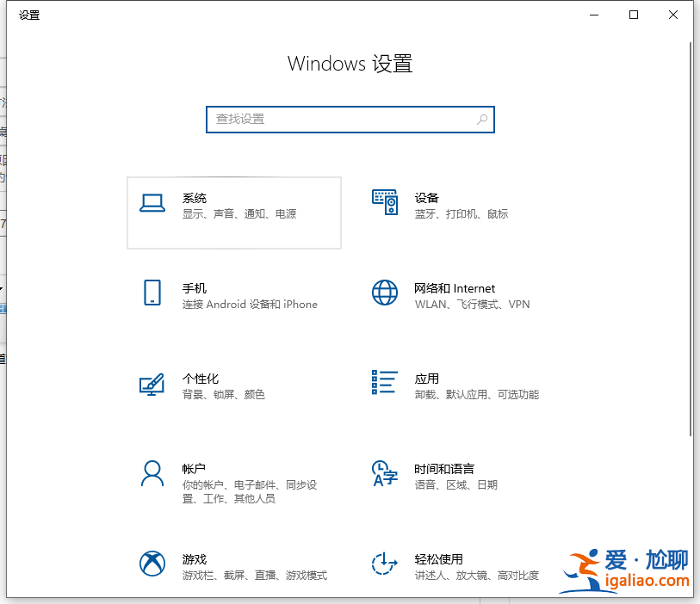This screenshot has height=604, width=700.
Task: Click the 帐户 account settings icon
Action: tap(152, 474)
